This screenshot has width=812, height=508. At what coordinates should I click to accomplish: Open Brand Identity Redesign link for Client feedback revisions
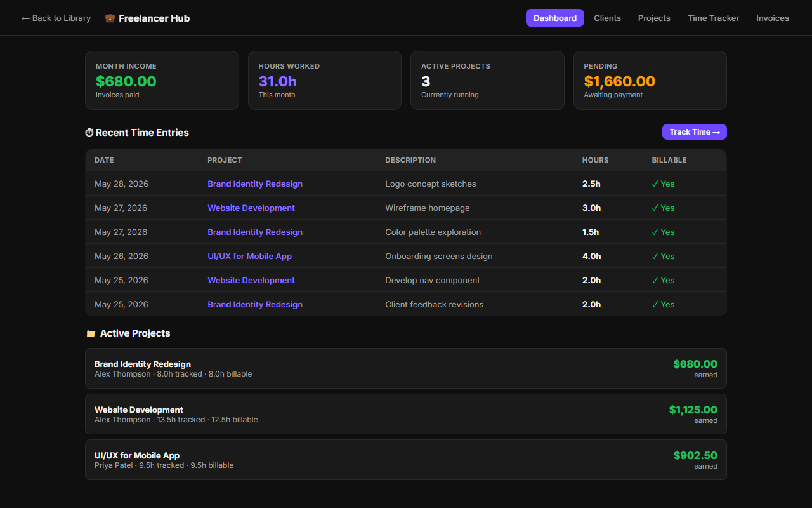coord(255,304)
